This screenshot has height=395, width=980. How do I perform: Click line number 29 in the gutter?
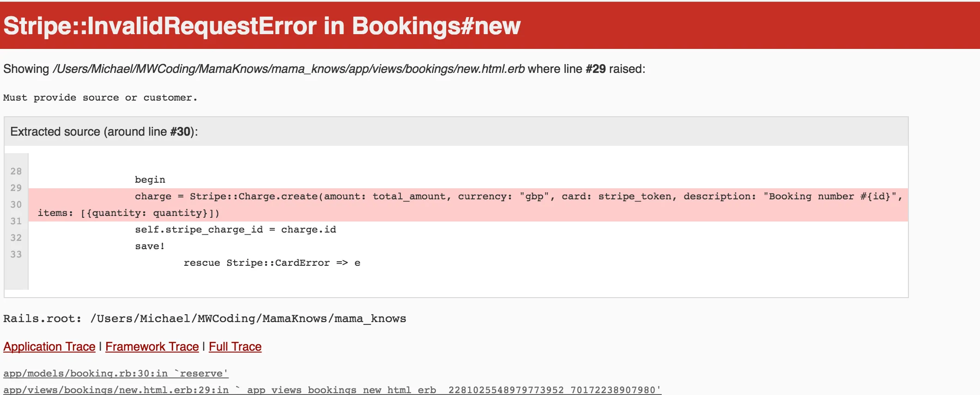coord(16,188)
